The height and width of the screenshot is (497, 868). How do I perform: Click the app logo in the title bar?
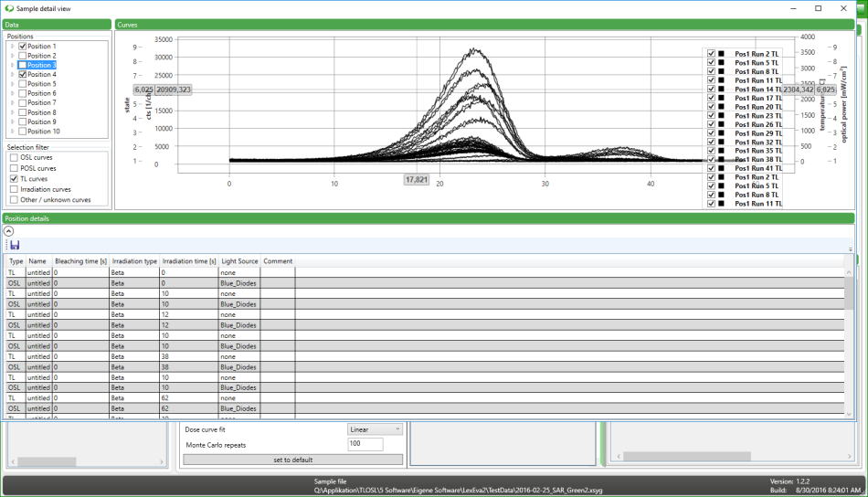pyautogui.click(x=9, y=8)
